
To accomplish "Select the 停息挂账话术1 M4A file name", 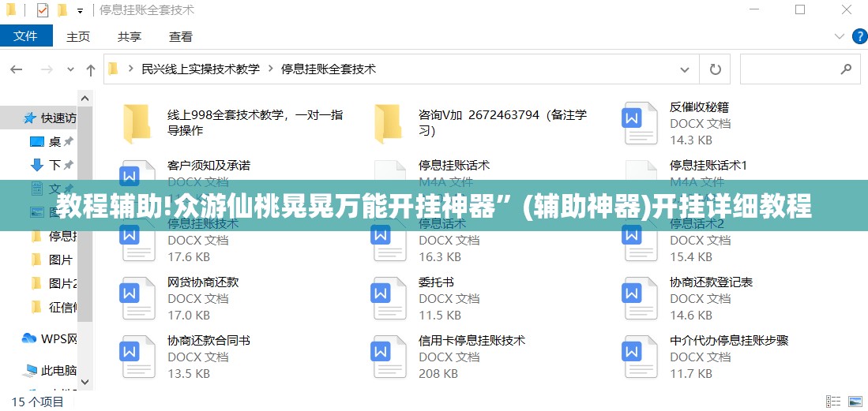I will click(x=708, y=165).
